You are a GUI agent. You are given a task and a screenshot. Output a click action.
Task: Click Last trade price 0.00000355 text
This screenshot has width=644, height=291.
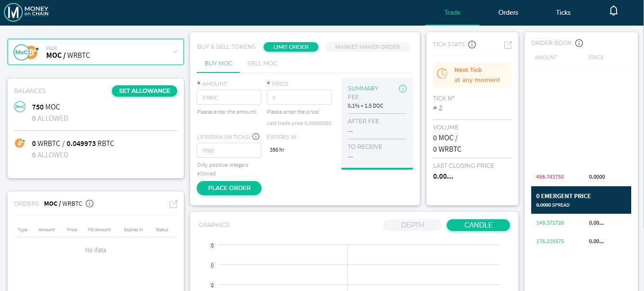[299, 123]
